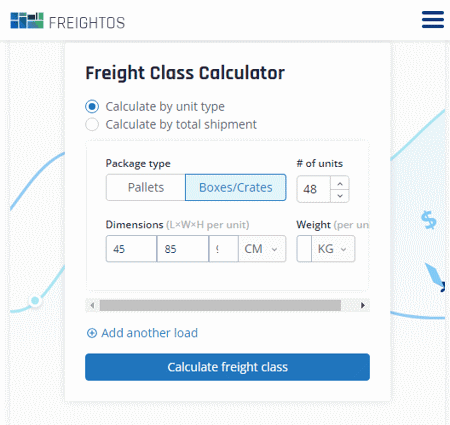
Task: Increase number of units with up arrow
Action: click(x=340, y=183)
